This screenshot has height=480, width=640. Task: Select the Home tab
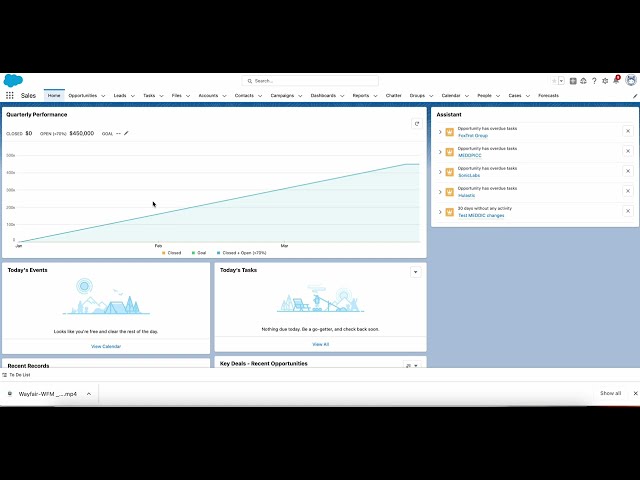coord(54,96)
